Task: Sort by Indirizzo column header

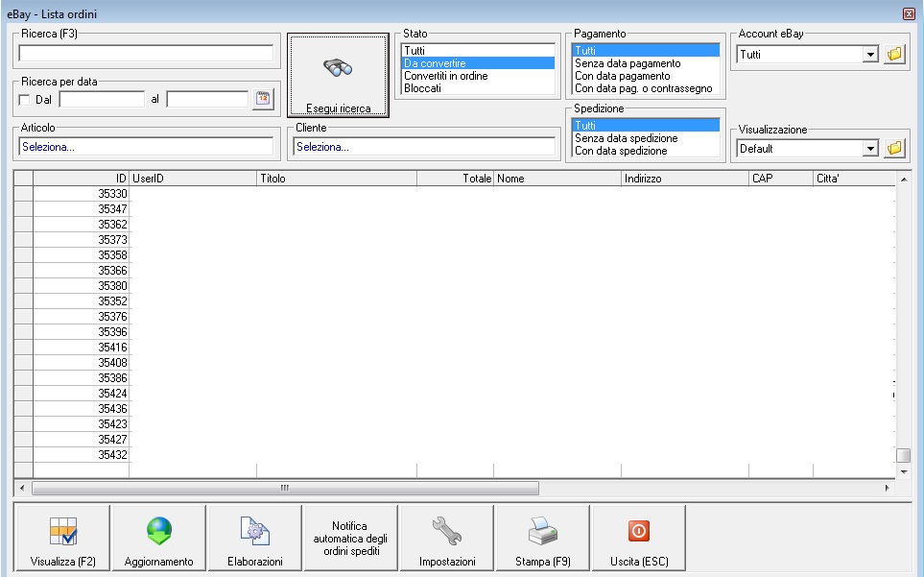Action: [685, 178]
